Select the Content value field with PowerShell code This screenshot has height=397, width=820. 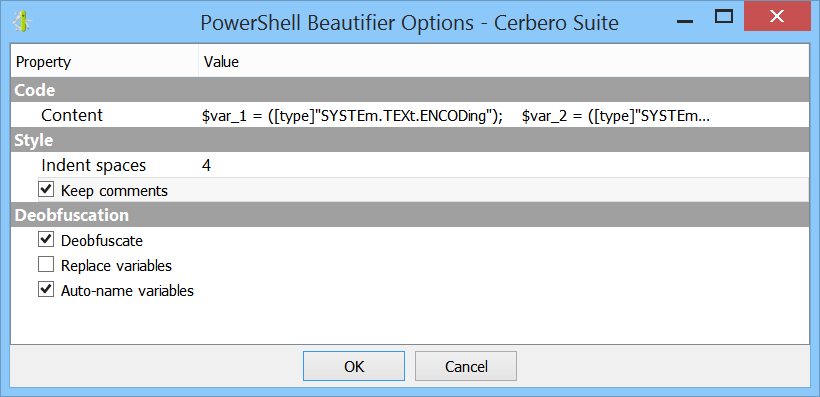(504, 116)
